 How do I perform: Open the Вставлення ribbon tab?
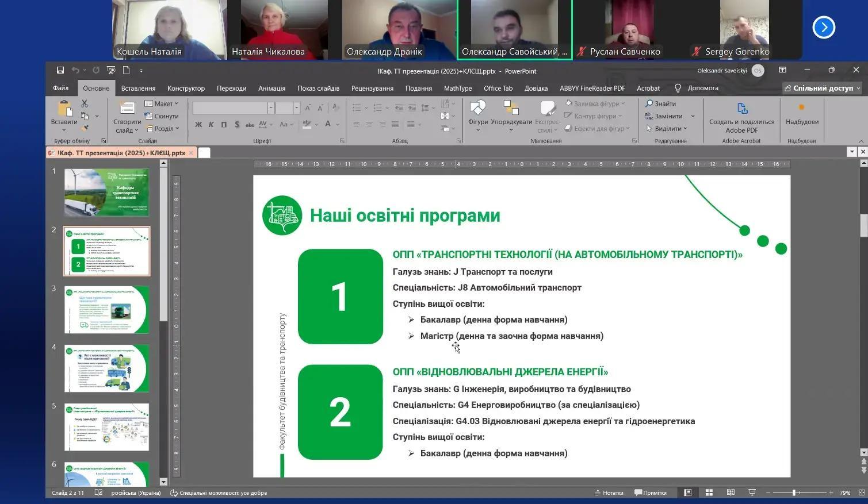pyautogui.click(x=138, y=88)
